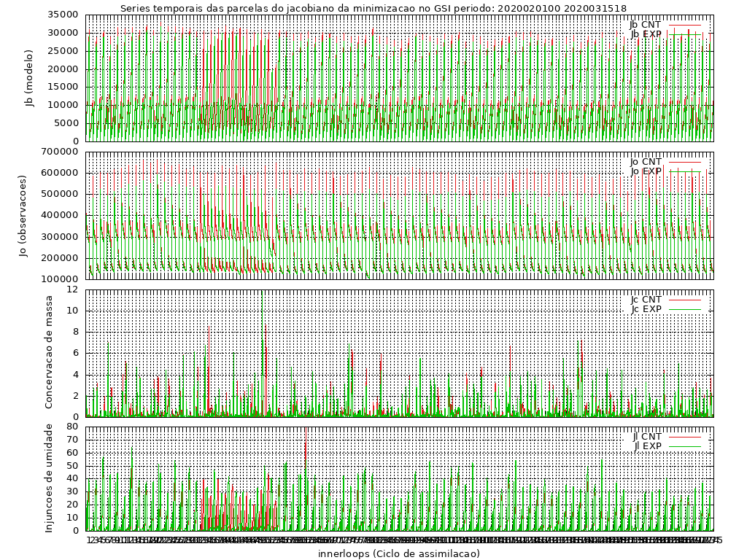Pick the green line sample beside Jl EXP
Image resolution: width=747 pixels, height=560 pixels.
[685, 446]
